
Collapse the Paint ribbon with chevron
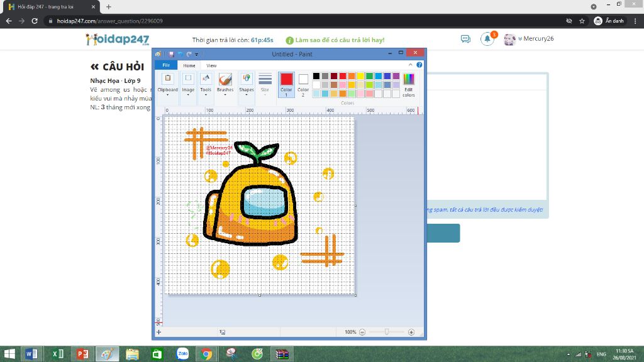410,65
